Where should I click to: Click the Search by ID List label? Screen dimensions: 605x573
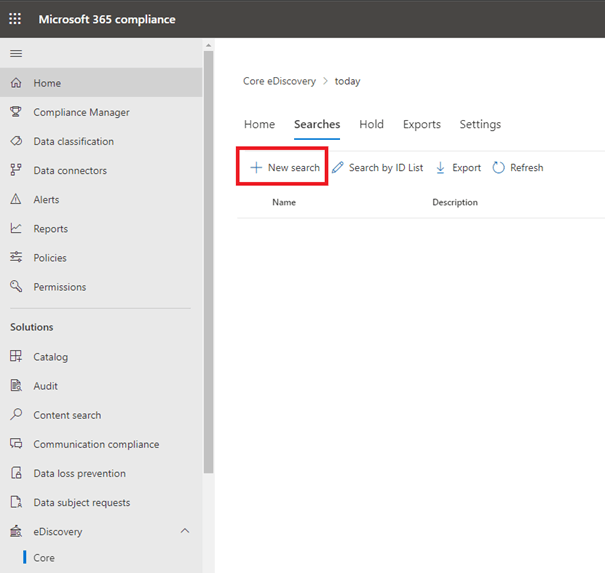386,167
